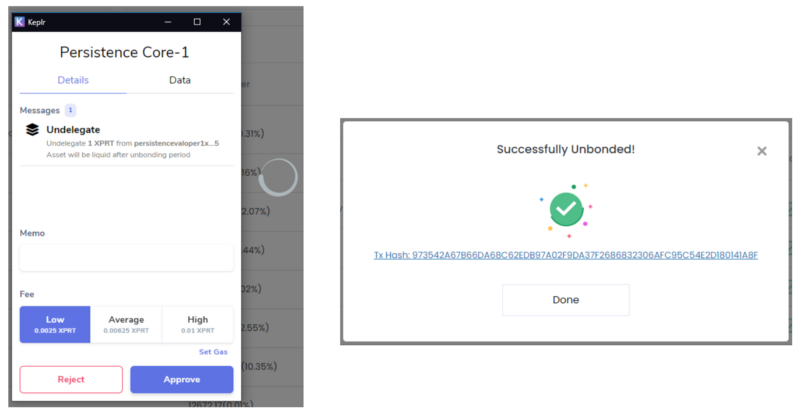Open the Set Gas option

(x=213, y=352)
